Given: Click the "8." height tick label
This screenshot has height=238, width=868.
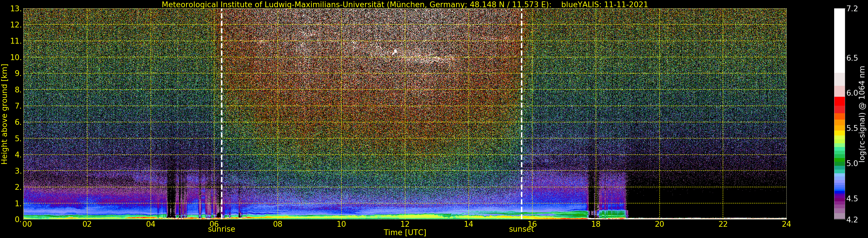Looking at the screenshot, I should point(18,90).
